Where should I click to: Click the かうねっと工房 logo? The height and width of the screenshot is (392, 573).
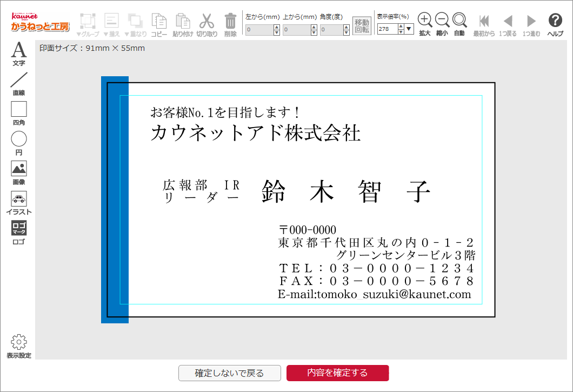pyautogui.click(x=40, y=22)
